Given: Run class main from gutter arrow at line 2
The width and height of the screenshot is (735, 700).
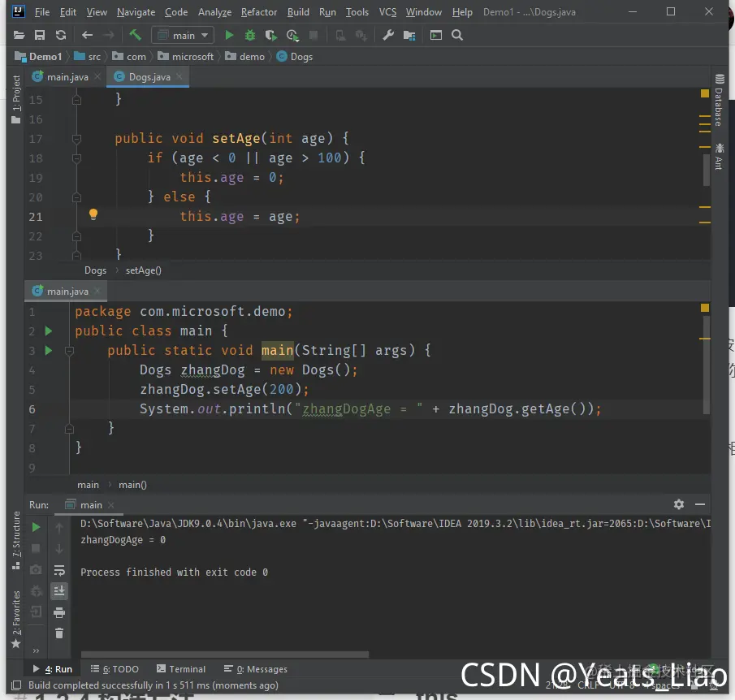Looking at the screenshot, I should [48, 331].
